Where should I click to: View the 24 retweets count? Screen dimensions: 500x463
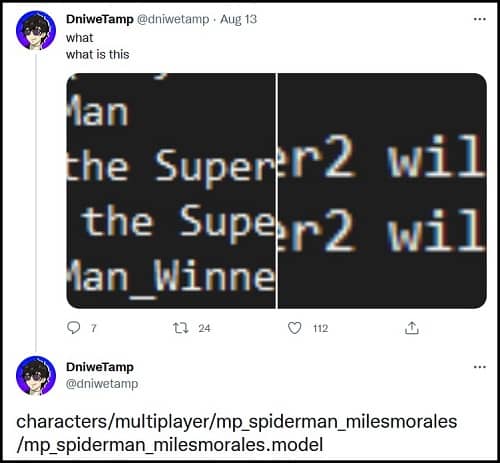pos(204,329)
